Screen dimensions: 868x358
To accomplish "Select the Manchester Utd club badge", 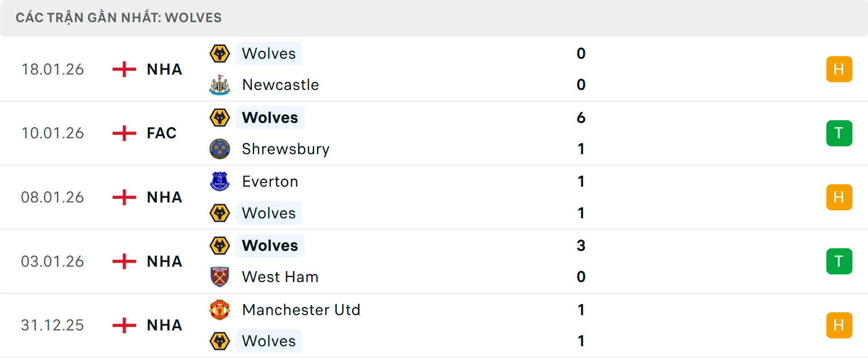I will point(220,310).
